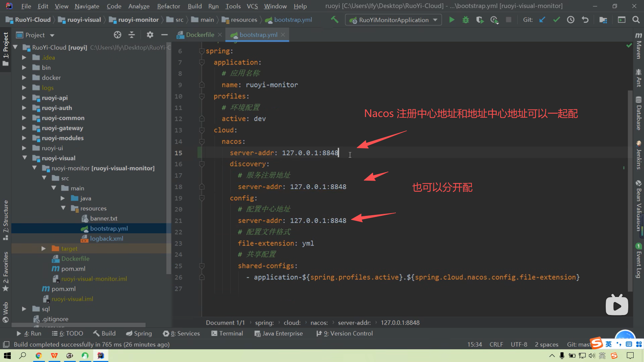Viewport: 644px width, 362px height.
Task: Toggle the 6: TODO tool window
Action: pos(67,334)
